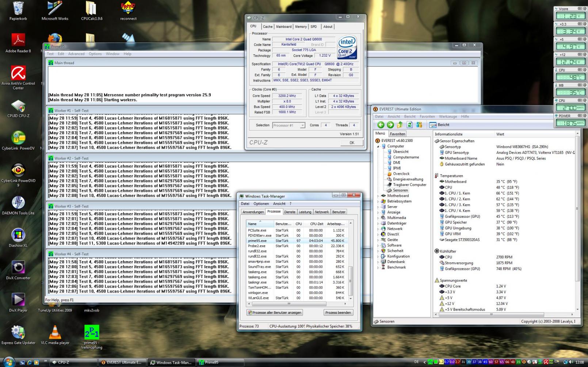Screen dimensions: 588x367
Task: Switch to the Favoriten tab in EVEREST
Action: coord(397,134)
